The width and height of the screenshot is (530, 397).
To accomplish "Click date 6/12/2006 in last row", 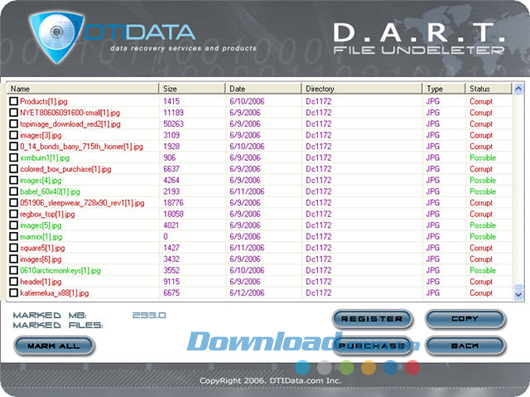I will pos(247,293).
